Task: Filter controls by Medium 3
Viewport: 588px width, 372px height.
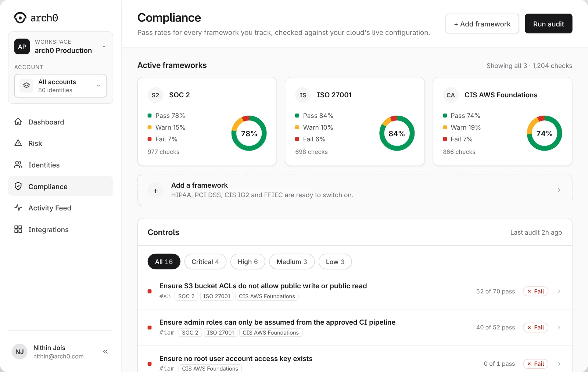Action: coord(292,261)
